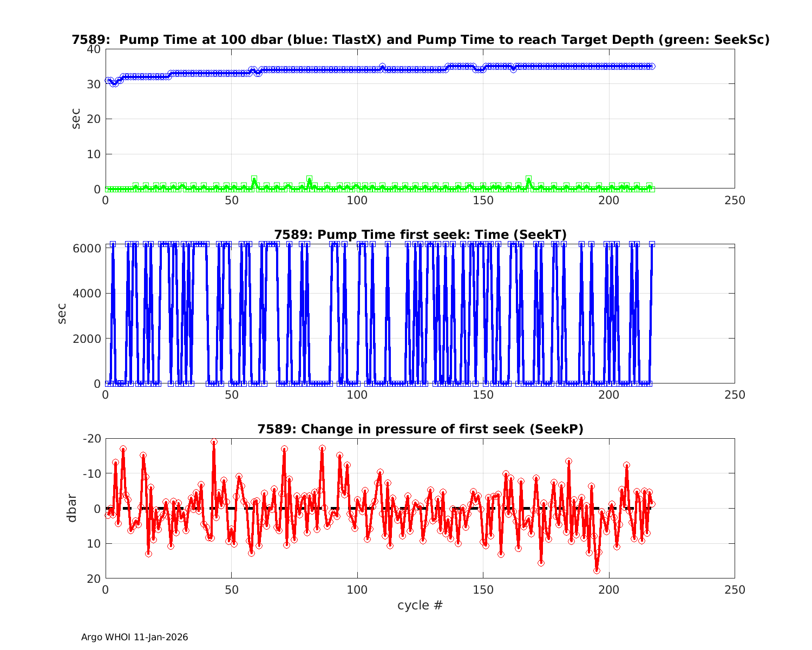Image resolution: width=812 pixels, height=650 pixels.
Task: Select the highest red marker near cycle 43
Action: point(214,442)
